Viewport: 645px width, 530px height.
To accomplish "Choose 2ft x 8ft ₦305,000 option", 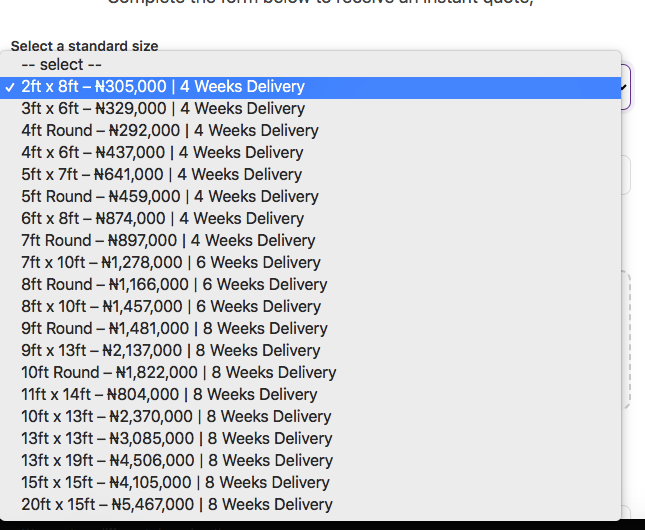I will 163,87.
